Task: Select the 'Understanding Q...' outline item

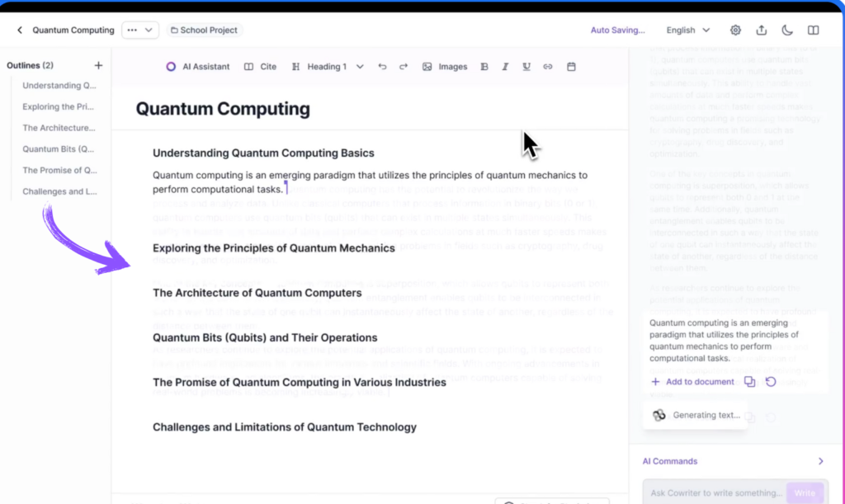Action: point(59,86)
